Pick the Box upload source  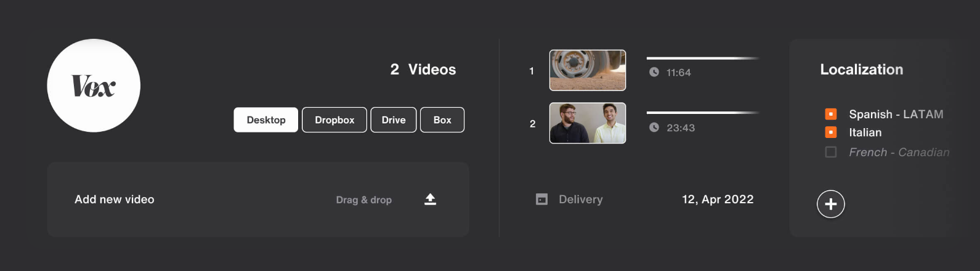pyautogui.click(x=442, y=120)
